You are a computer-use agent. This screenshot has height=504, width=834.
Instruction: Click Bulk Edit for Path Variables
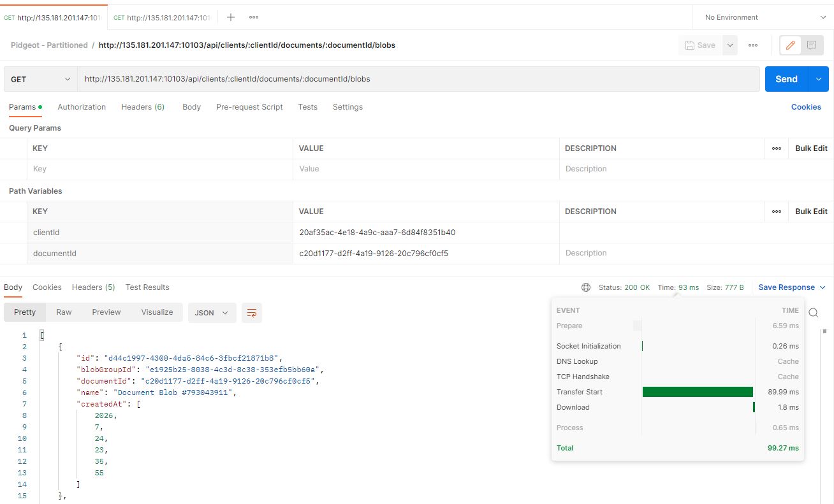coord(811,212)
